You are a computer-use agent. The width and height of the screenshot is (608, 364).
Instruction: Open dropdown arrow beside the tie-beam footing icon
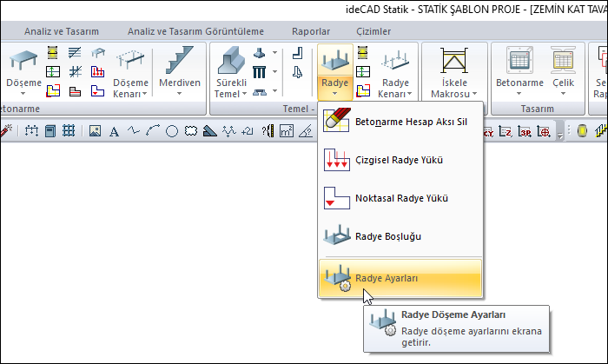[274, 91]
